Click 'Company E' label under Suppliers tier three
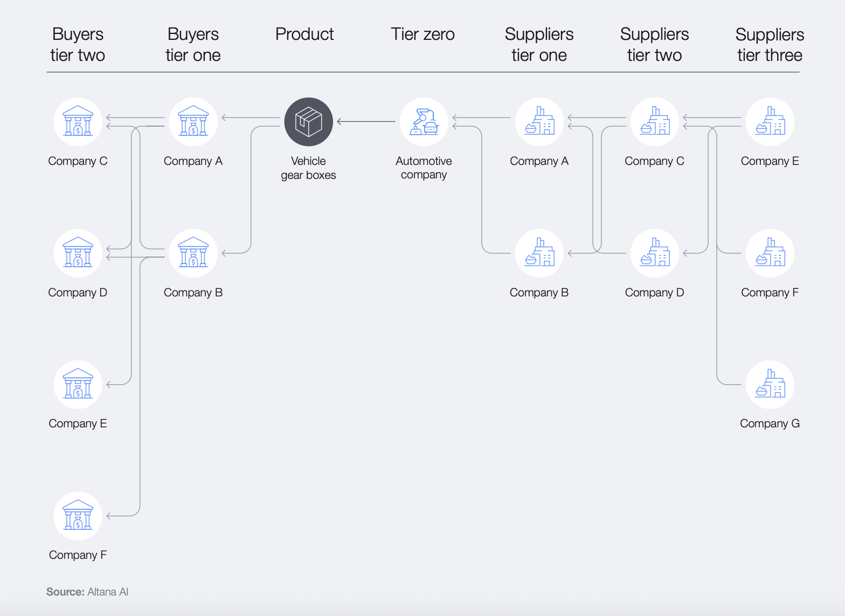Viewport: 845px width, 616px height. pos(770,161)
